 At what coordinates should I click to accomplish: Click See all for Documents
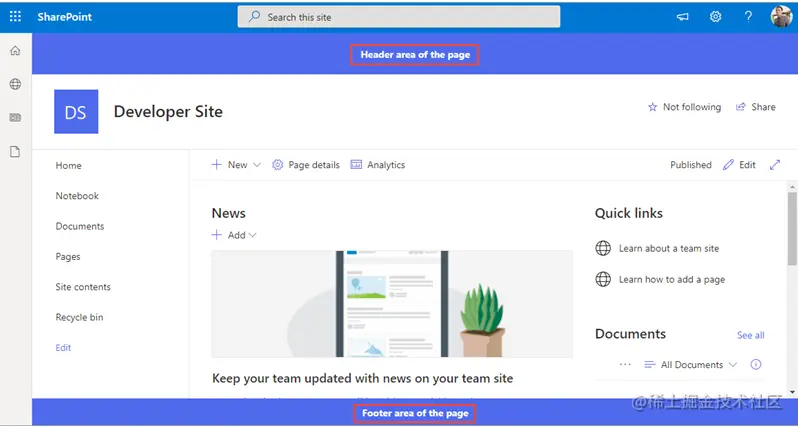(751, 335)
